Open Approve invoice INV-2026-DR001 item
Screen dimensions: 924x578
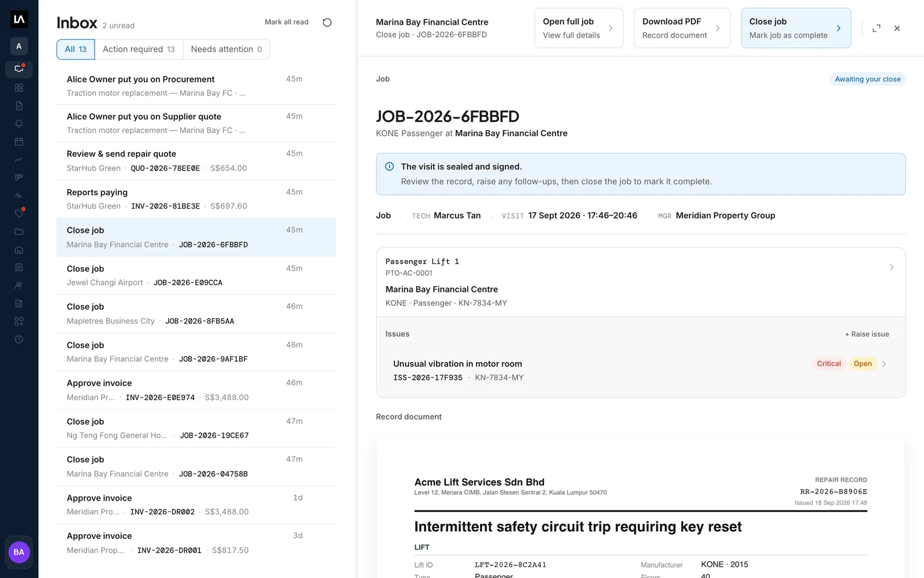coord(196,543)
